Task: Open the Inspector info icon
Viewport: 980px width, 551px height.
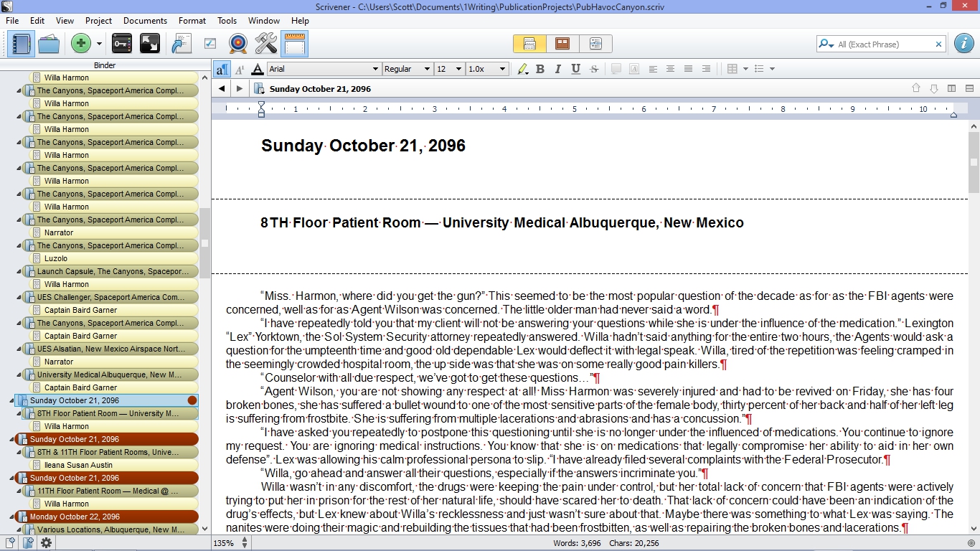Action: tap(964, 43)
